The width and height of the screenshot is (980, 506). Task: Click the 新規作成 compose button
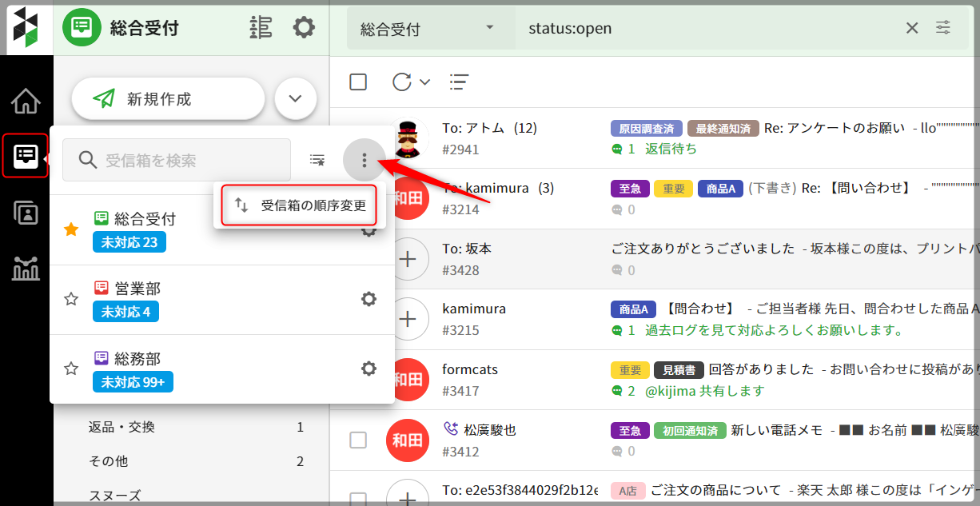click(x=168, y=99)
